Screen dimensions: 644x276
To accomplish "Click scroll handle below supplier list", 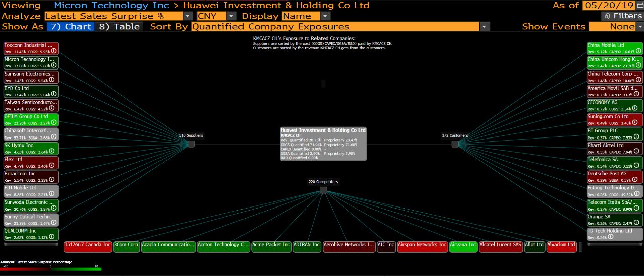I will 31,244.
